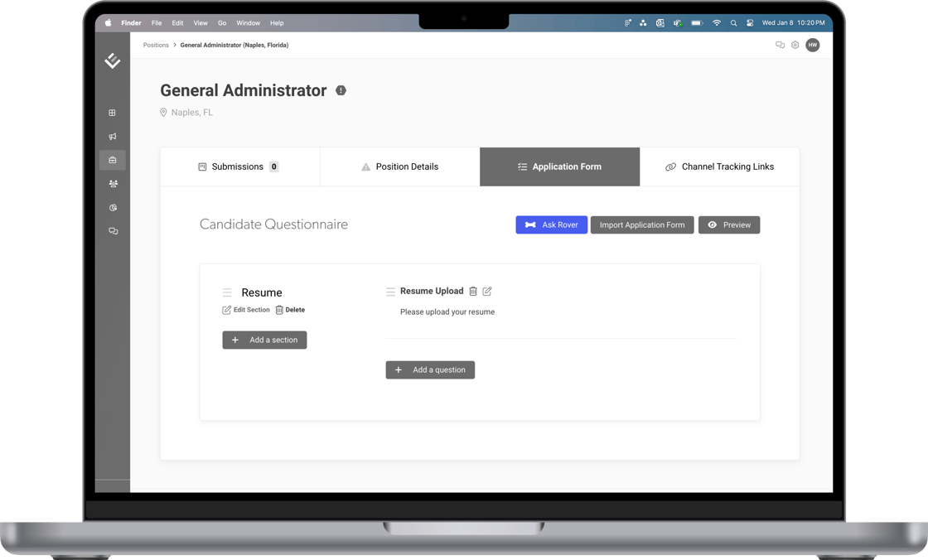Click the settings gear in top header

point(795,46)
